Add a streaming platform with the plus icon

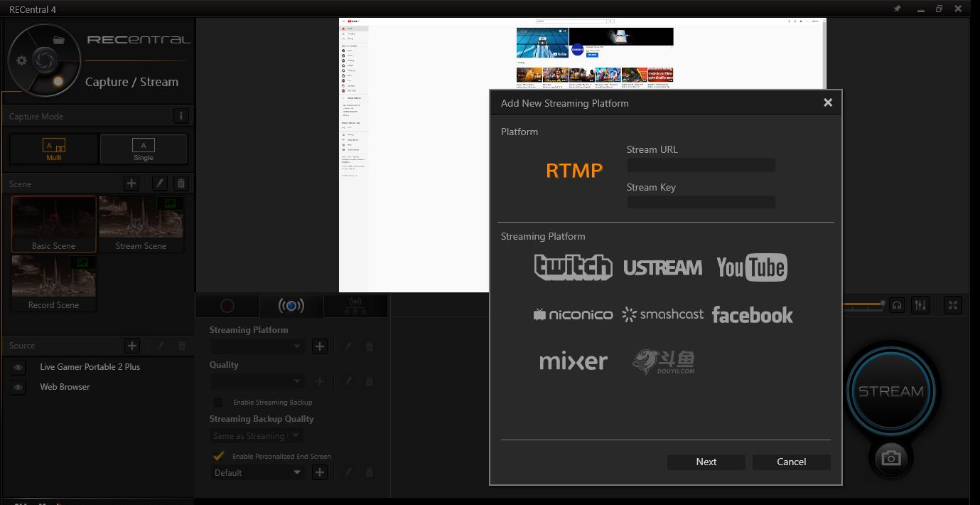point(320,346)
